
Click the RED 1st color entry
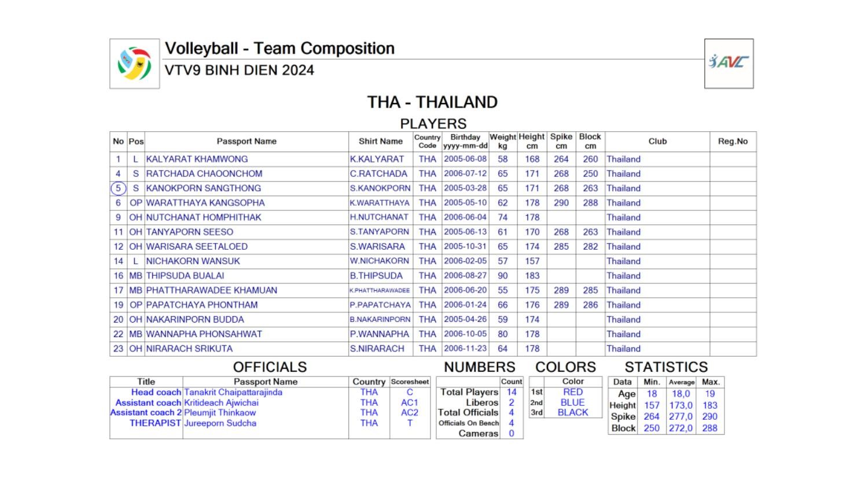[x=573, y=392]
